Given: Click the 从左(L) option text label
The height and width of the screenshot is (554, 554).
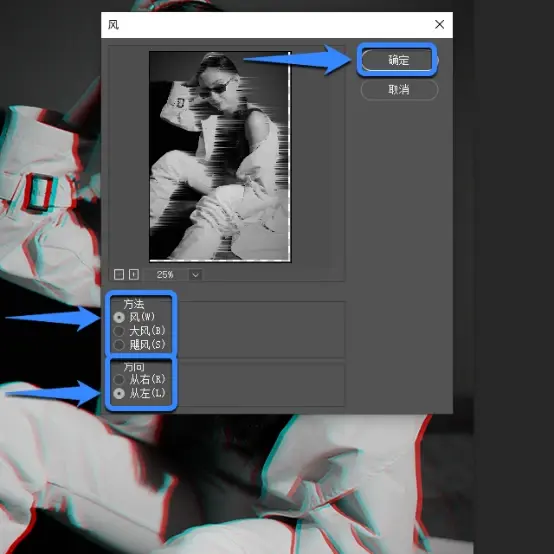Looking at the screenshot, I should click(147, 393).
